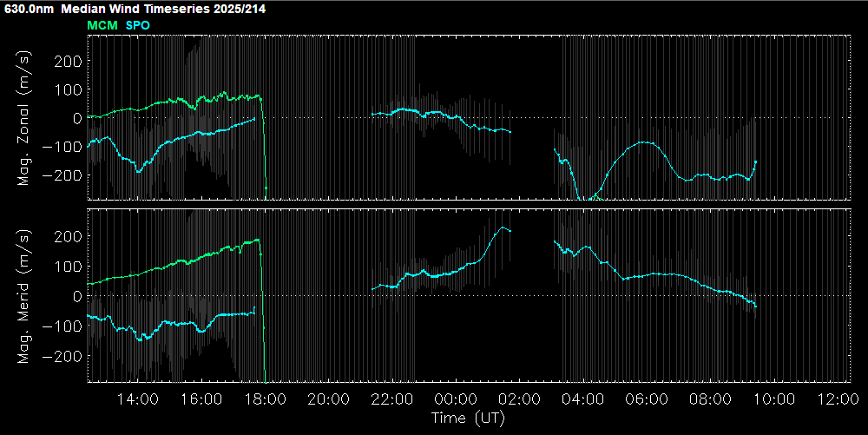Click the zonal SPO curve peak near 06:00
Image resolution: width=868 pixels, height=435 pixels.
(x=644, y=142)
